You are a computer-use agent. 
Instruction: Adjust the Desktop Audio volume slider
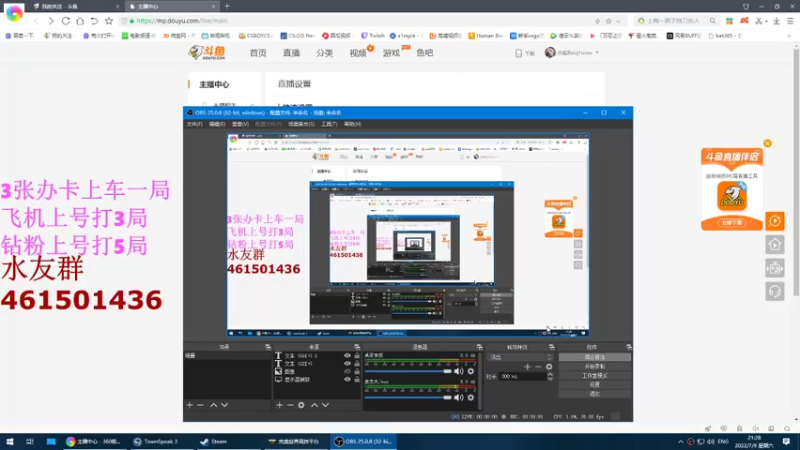click(x=408, y=371)
